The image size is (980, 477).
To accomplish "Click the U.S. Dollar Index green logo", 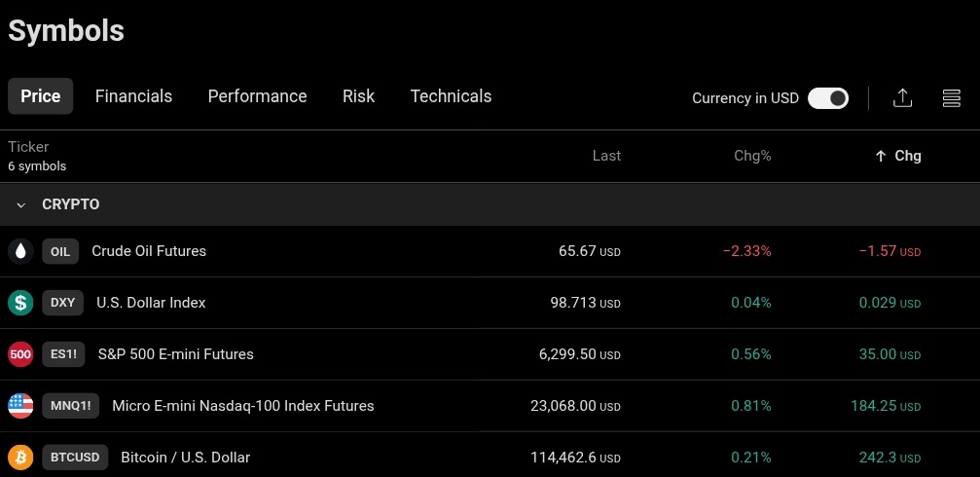I will click(20, 303).
